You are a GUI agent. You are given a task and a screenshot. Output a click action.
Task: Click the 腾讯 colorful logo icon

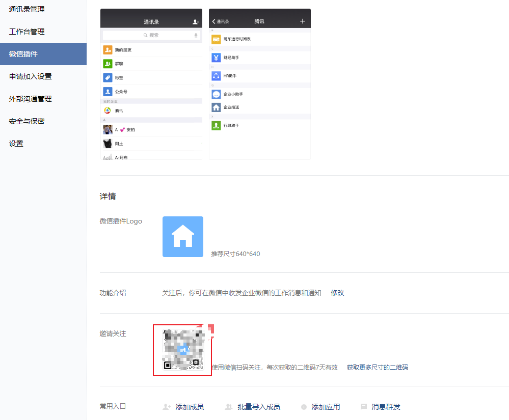tap(108, 110)
